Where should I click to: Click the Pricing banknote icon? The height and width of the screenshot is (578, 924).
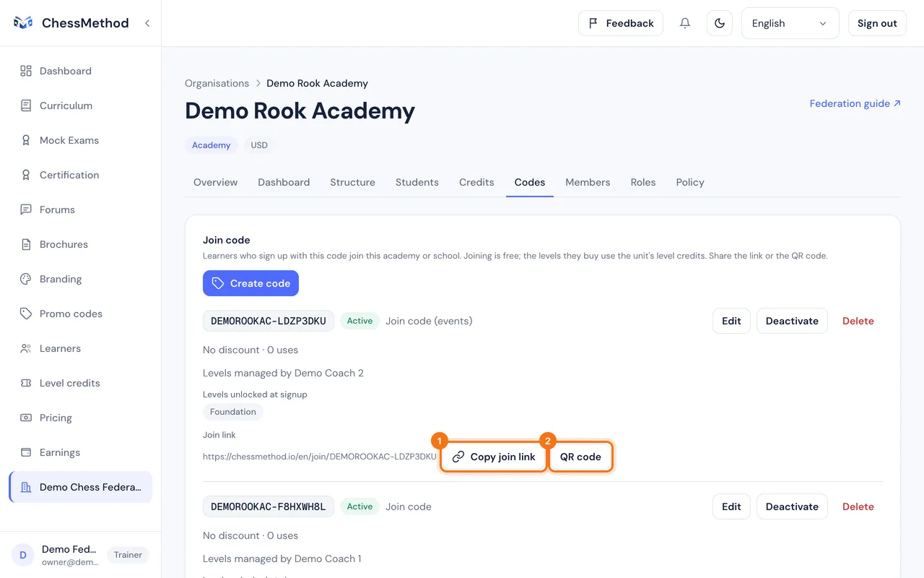[x=26, y=418]
